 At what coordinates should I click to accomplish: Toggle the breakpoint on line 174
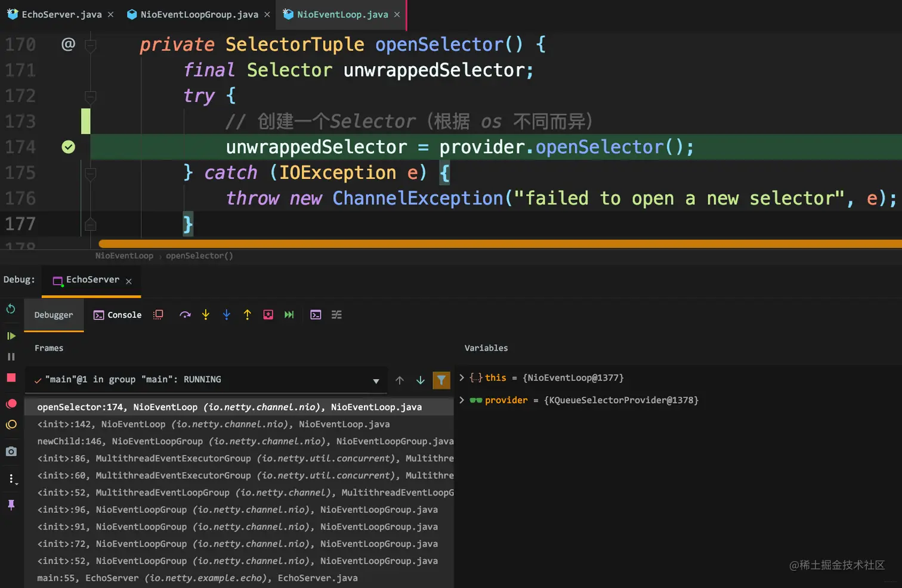(x=69, y=147)
